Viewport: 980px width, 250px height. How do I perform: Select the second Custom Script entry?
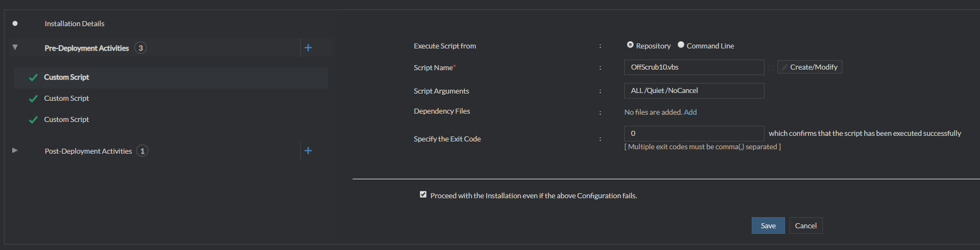coord(67,99)
